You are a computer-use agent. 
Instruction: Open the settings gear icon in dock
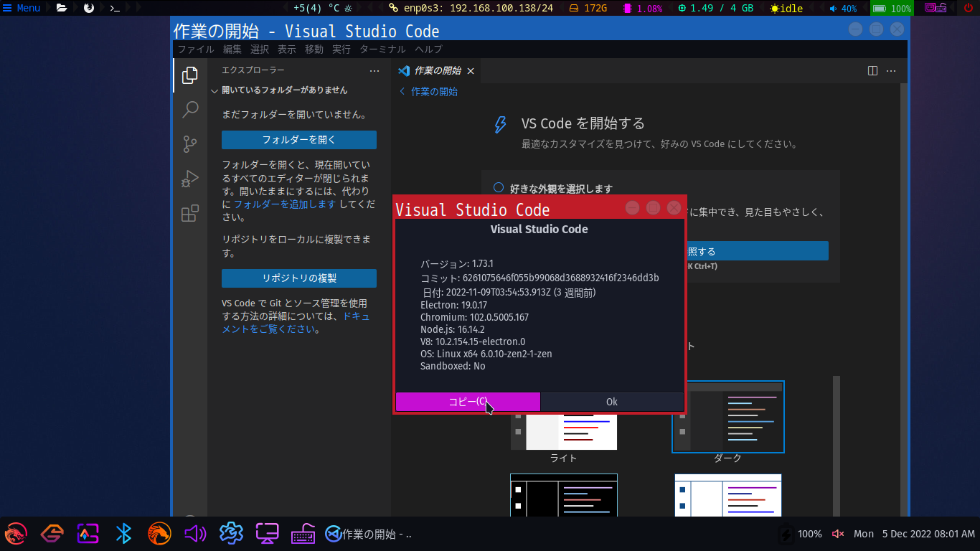231,534
